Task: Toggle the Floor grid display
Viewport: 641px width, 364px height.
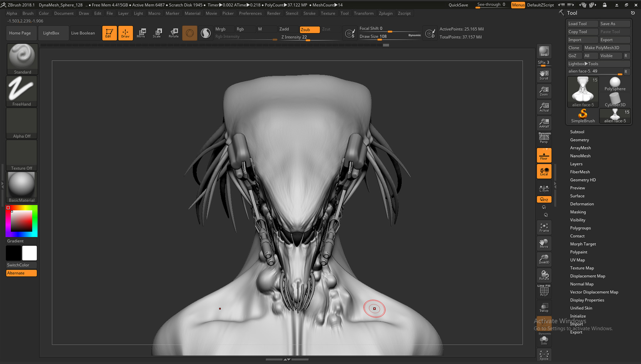Action: pyautogui.click(x=544, y=155)
